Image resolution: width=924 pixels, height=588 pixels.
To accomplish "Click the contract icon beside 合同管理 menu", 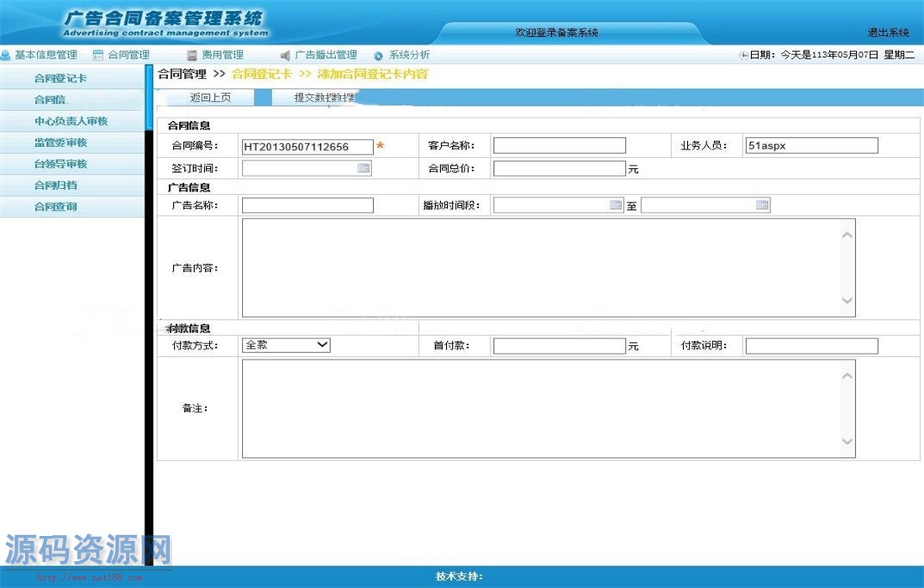I will [x=98, y=55].
